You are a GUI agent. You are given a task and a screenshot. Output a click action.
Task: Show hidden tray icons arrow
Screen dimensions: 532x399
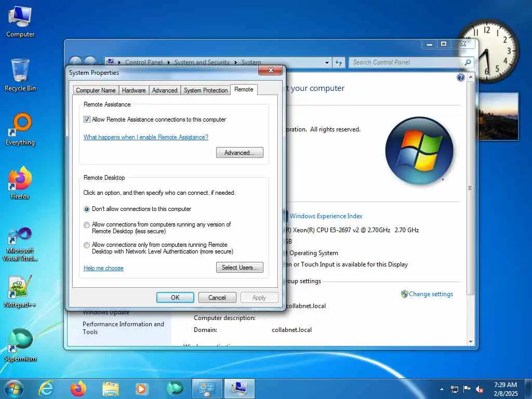pyautogui.click(x=442, y=389)
